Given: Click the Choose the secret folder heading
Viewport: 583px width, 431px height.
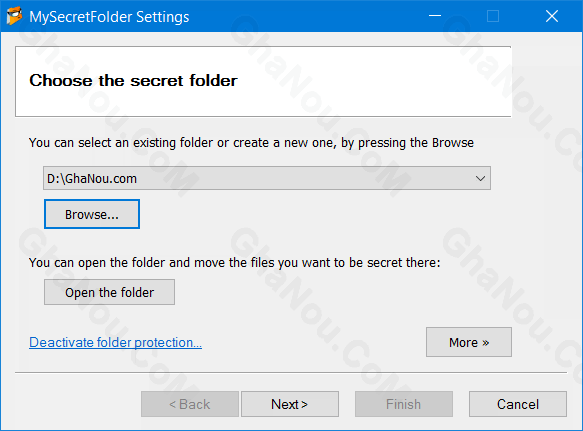Looking at the screenshot, I should (133, 81).
